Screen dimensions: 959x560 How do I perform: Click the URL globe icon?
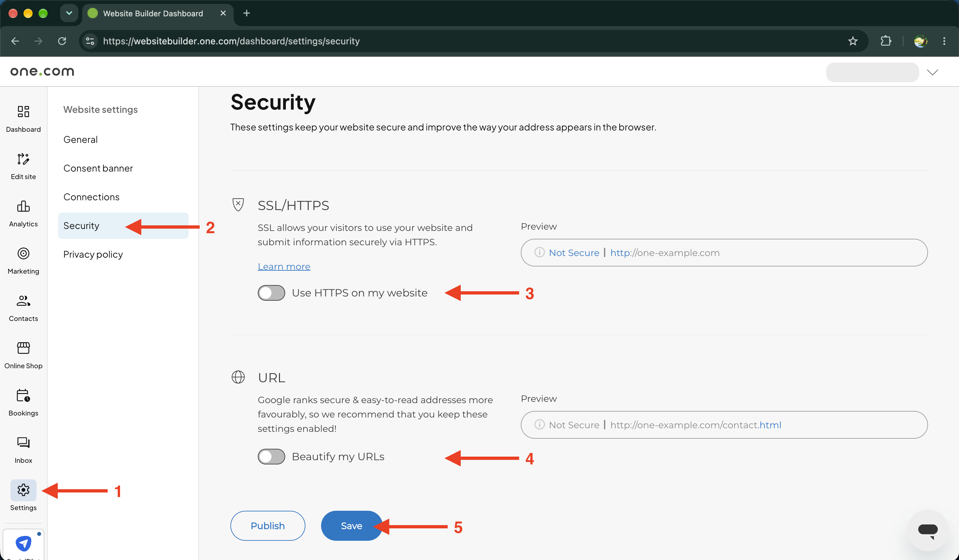pyautogui.click(x=238, y=377)
